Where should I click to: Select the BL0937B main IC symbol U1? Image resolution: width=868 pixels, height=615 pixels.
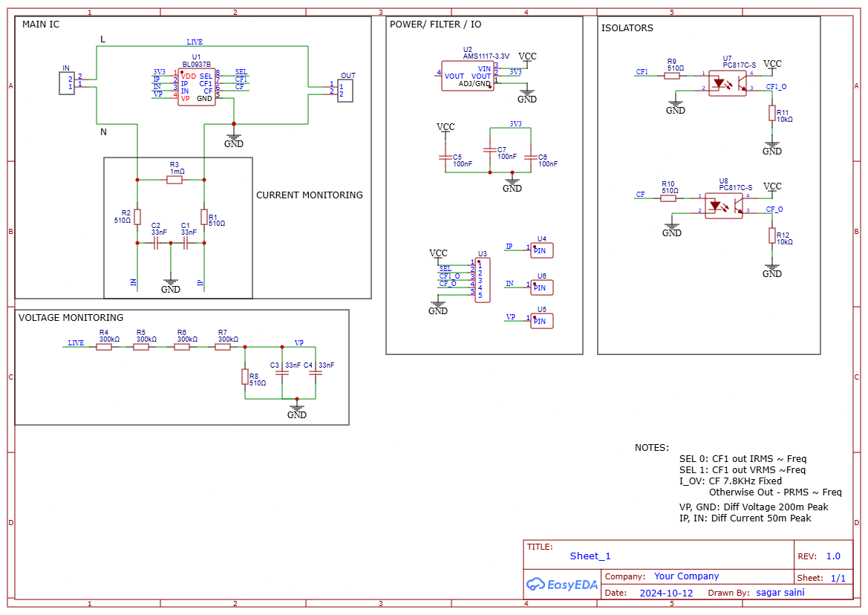pyautogui.click(x=198, y=87)
